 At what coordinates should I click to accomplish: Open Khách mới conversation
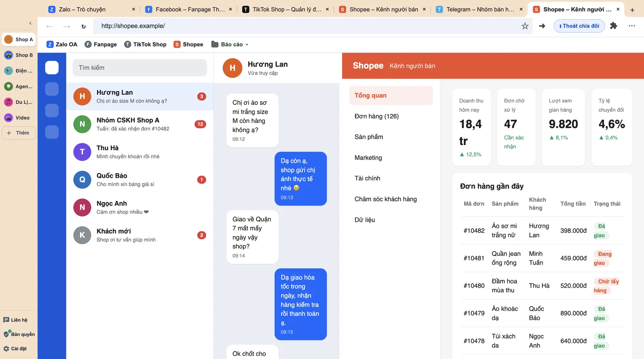coord(140,235)
